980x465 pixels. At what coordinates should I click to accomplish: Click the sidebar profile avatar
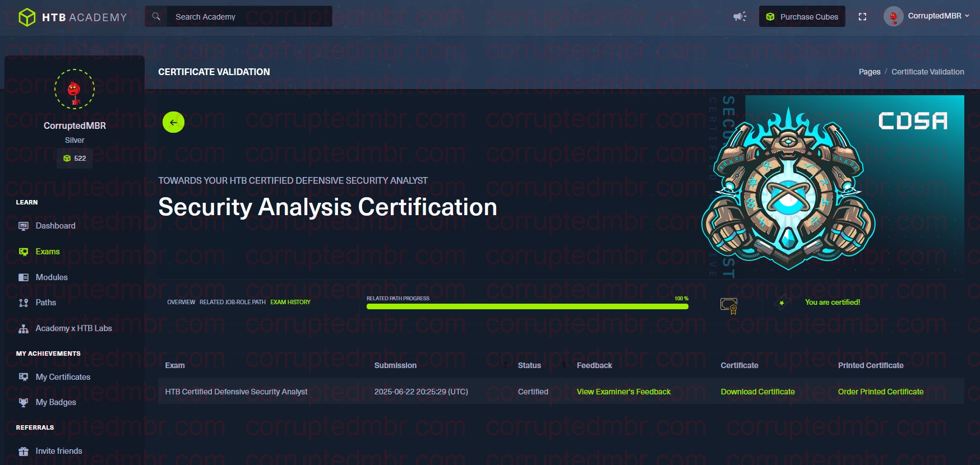coord(75,89)
